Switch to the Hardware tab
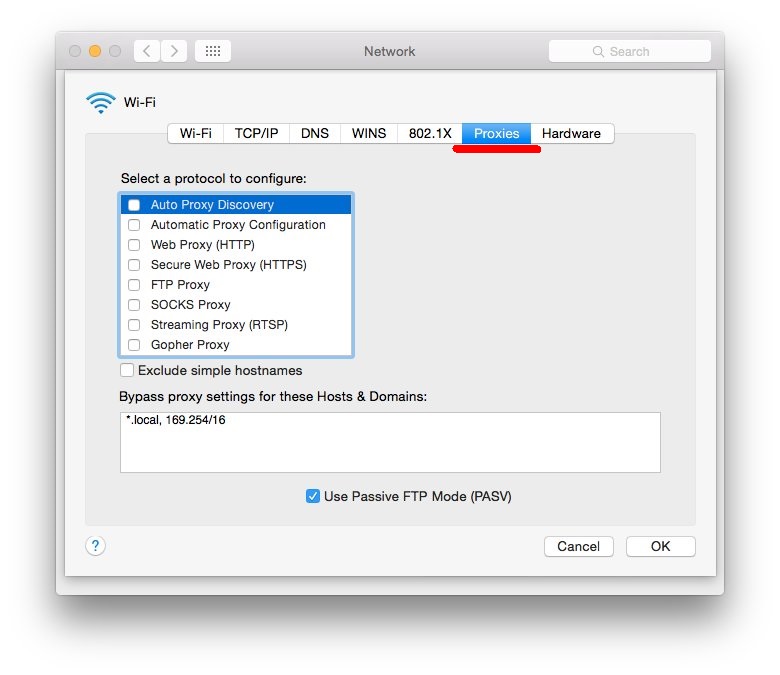Viewport: 780px width, 675px height. click(x=572, y=133)
